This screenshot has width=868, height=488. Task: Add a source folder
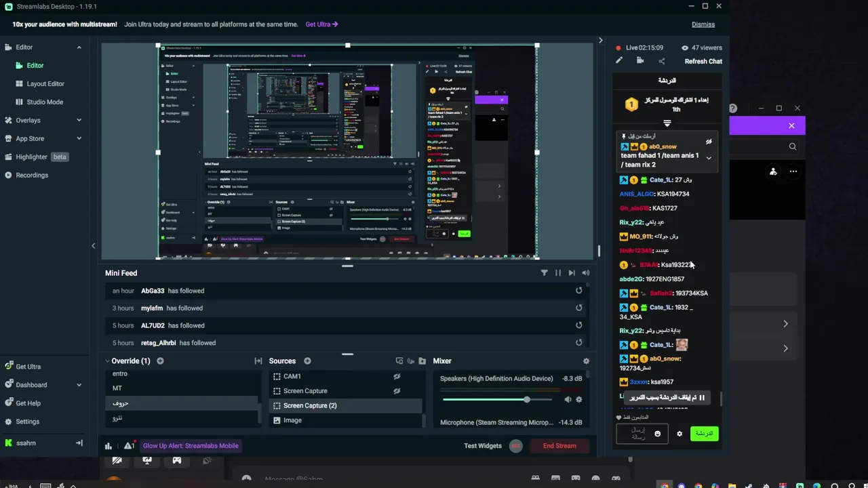(422, 361)
